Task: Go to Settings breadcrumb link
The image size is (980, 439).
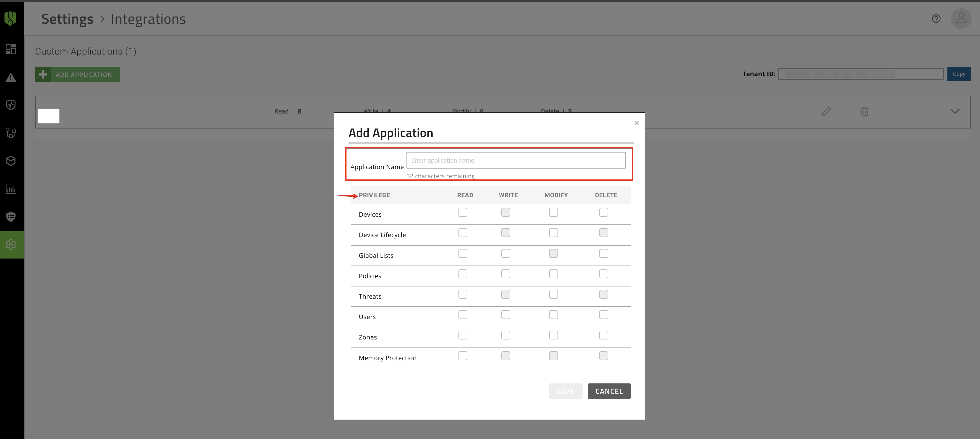Action: (67, 19)
